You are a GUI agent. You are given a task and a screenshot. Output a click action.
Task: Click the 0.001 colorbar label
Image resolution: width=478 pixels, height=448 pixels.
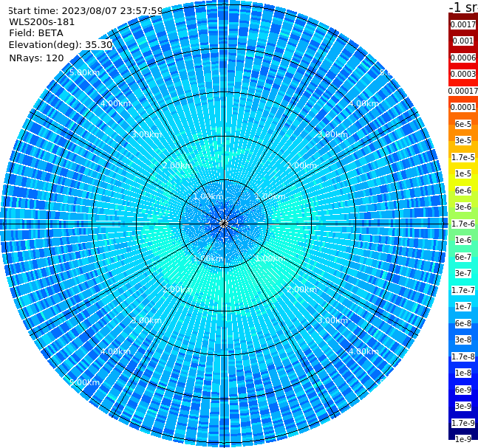pos(463,41)
